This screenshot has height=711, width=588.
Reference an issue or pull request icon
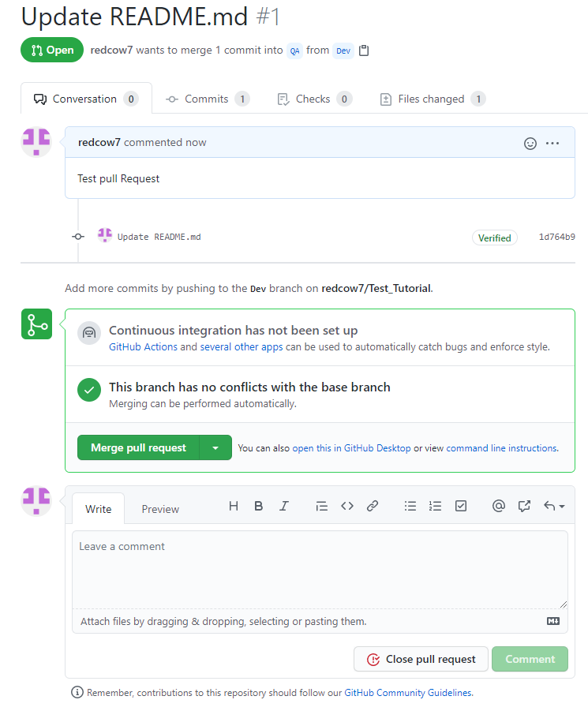(524, 506)
